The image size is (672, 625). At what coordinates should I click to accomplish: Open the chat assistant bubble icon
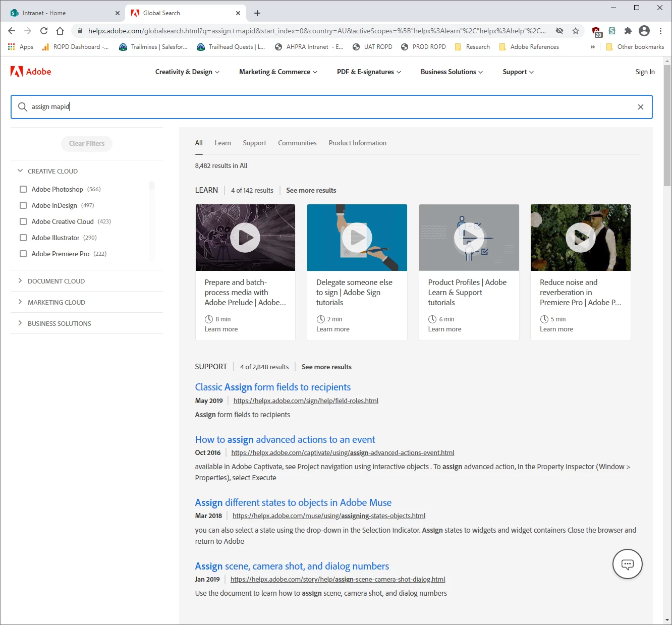click(628, 564)
